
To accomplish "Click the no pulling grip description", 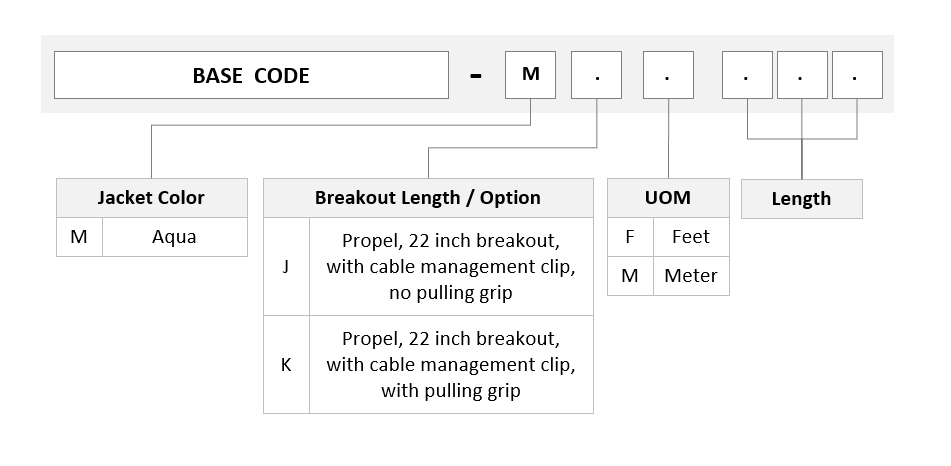I will (x=451, y=266).
